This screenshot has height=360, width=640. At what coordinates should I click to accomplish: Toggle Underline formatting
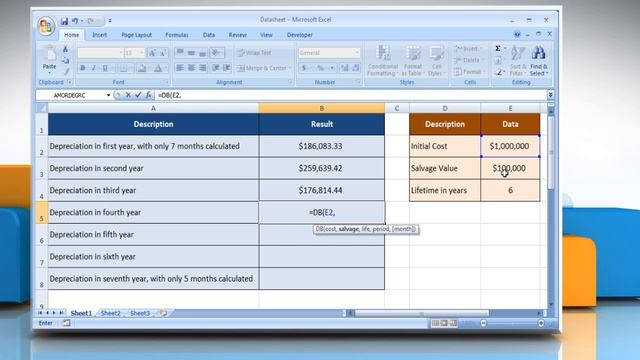(x=105, y=68)
